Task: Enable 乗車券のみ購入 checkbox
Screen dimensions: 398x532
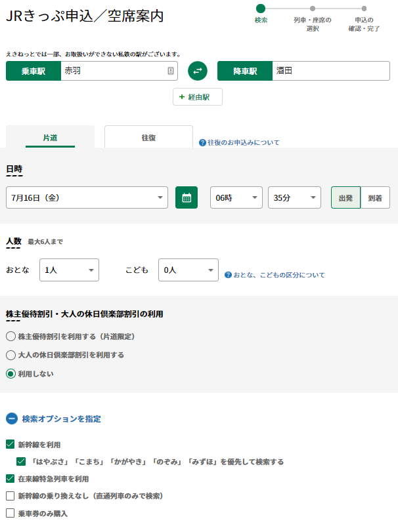Action: pyautogui.click(x=11, y=514)
